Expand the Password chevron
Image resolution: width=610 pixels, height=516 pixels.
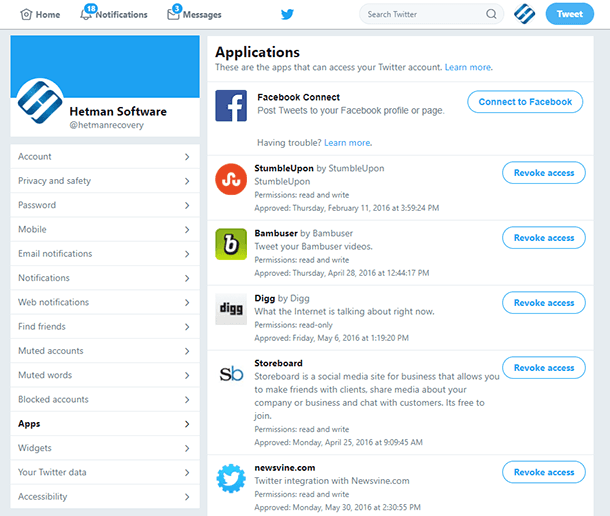187,205
